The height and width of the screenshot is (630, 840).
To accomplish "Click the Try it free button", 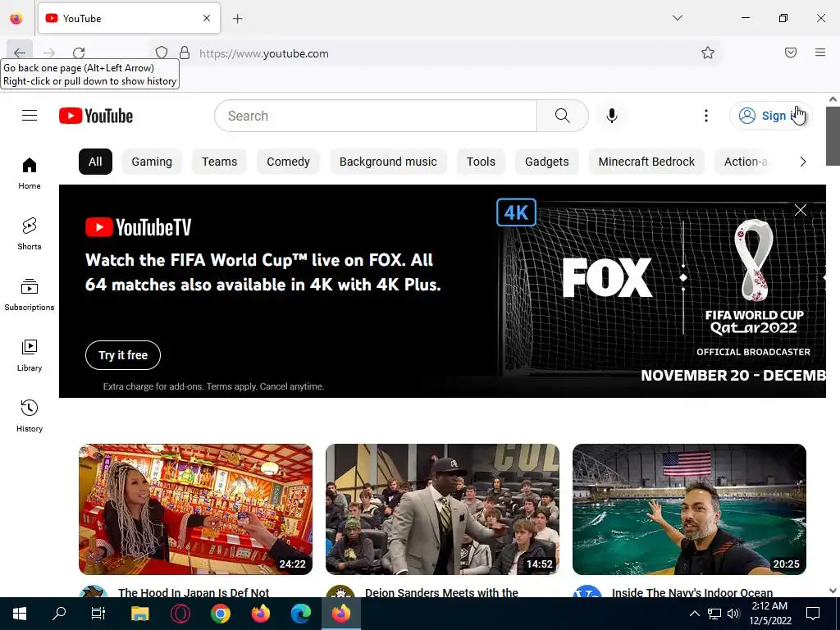I will (123, 355).
